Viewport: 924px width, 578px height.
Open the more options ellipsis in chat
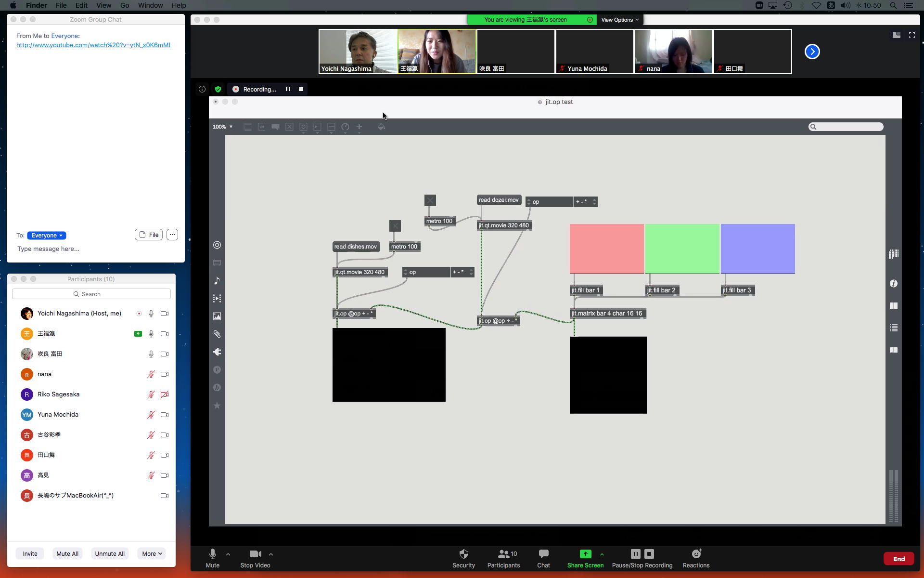pyautogui.click(x=172, y=235)
